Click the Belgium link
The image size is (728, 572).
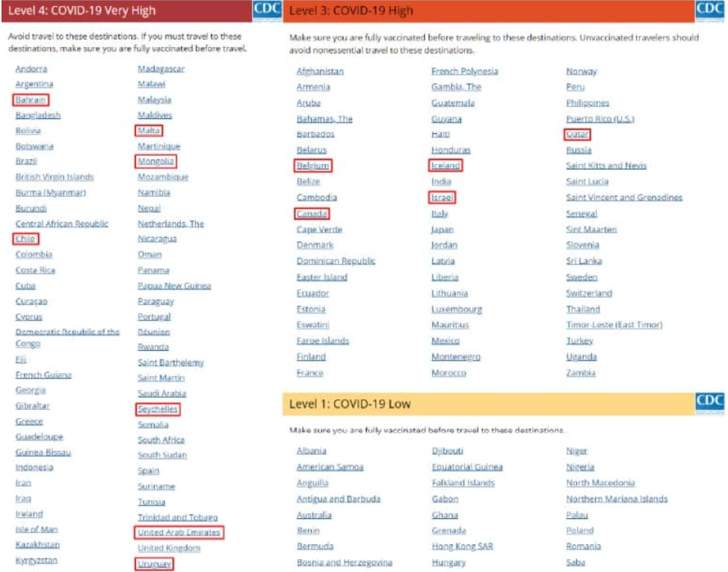[x=312, y=166]
